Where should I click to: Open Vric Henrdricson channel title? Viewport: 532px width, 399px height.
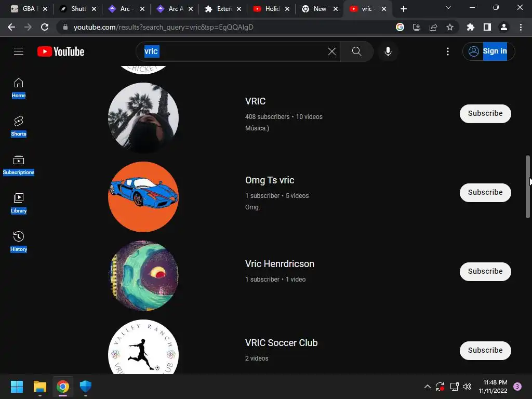point(280,263)
